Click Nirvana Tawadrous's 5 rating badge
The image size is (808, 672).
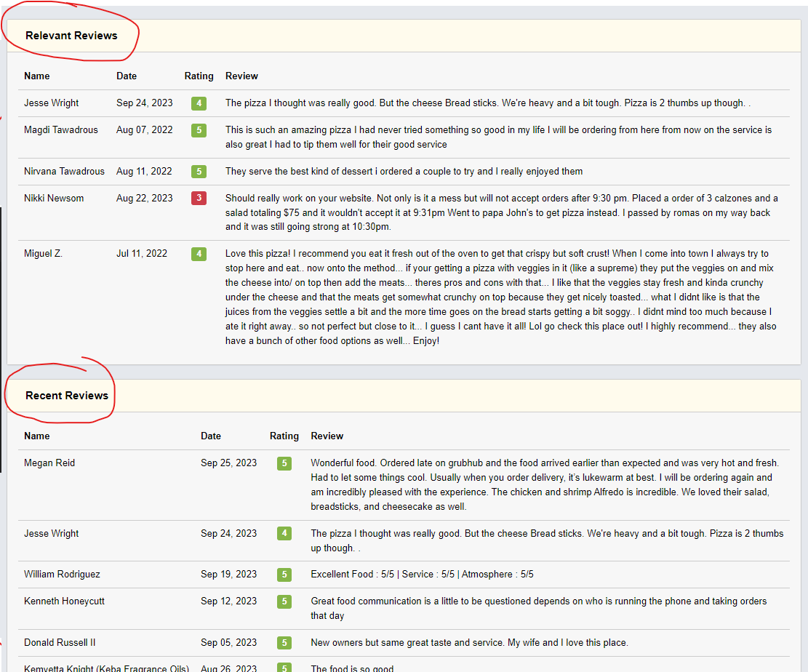(x=199, y=172)
